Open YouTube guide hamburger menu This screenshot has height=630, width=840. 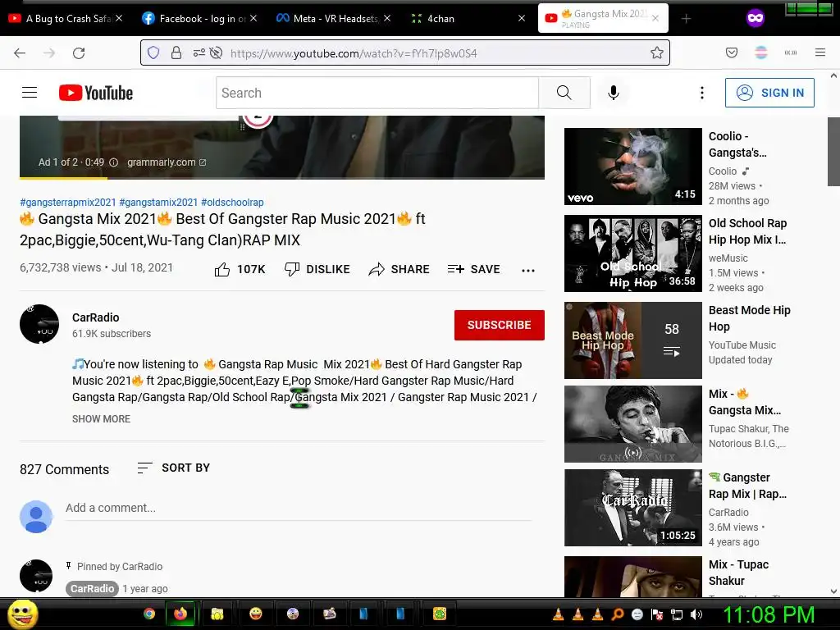[30, 93]
